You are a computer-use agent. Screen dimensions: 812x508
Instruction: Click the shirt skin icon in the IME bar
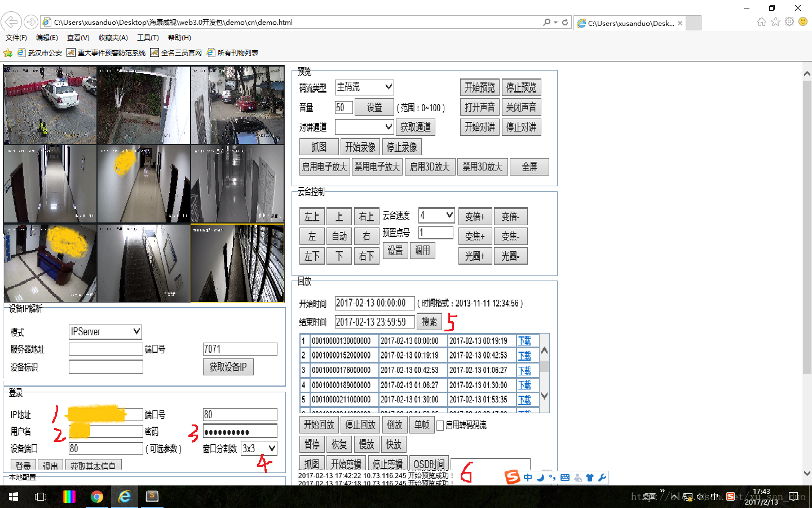(590, 478)
